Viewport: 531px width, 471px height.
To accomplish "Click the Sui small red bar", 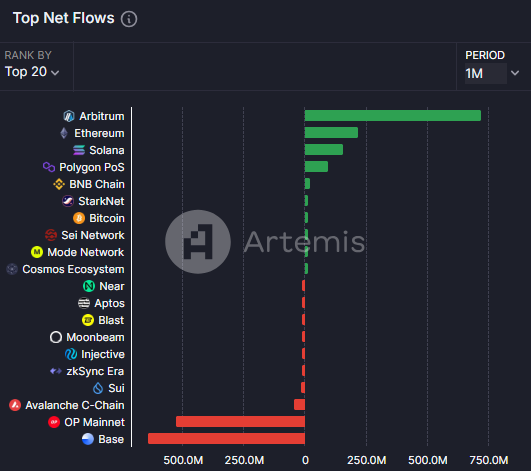I will click(303, 388).
